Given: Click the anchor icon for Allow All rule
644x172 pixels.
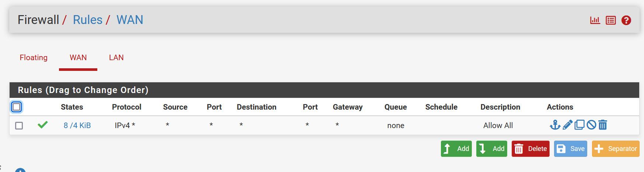Looking at the screenshot, I should click(x=555, y=125).
